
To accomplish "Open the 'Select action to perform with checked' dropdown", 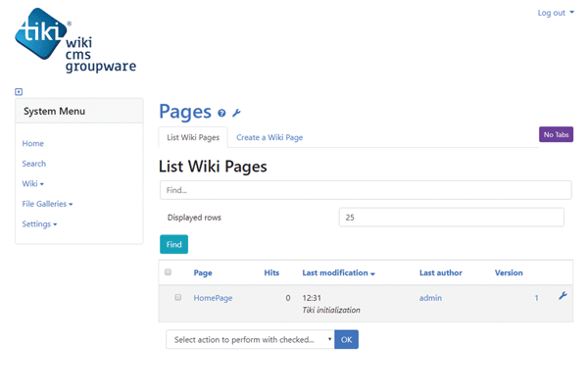I will click(x=250, y=340).
